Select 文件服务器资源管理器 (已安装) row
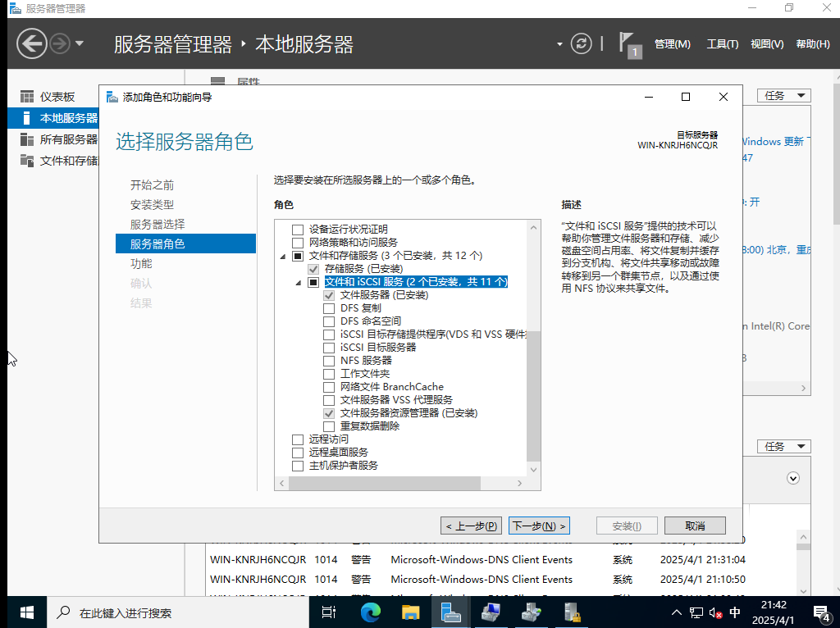Viewport: 840px width, 628px height. 409,412
